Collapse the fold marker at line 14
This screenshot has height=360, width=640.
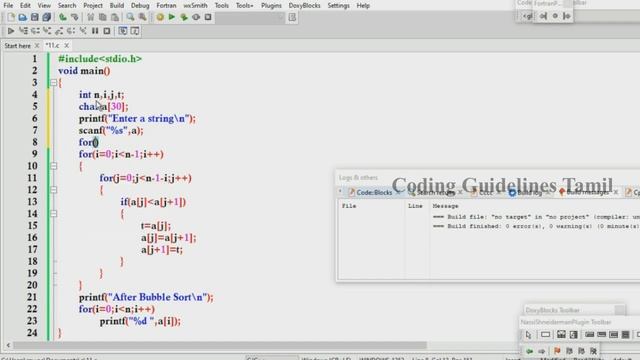(53, 213)
